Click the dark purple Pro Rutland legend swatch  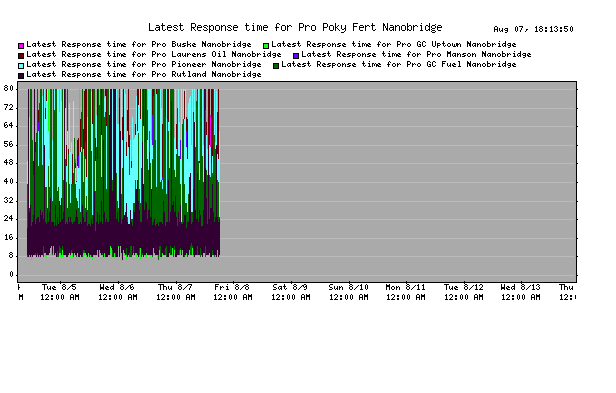(21, 75)
